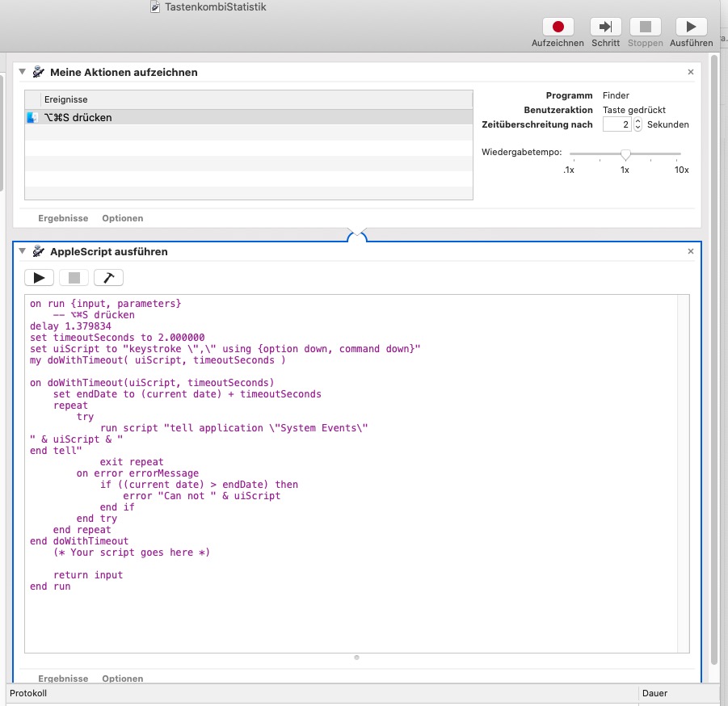This screenshot has height=706, width=728.
Task: Remove the Meine Aktionen aufzeichnen action
Action: point(690,72)
